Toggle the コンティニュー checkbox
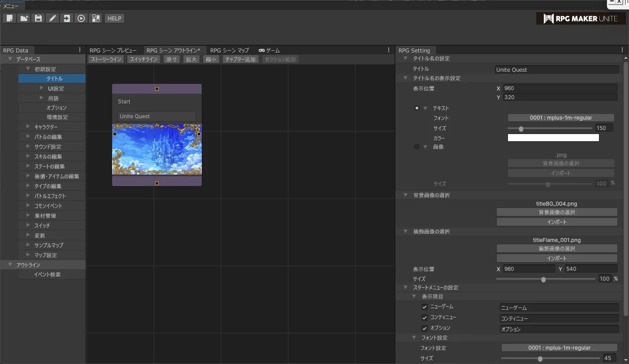The image size is (629, 364). click(x=425, y=318)
